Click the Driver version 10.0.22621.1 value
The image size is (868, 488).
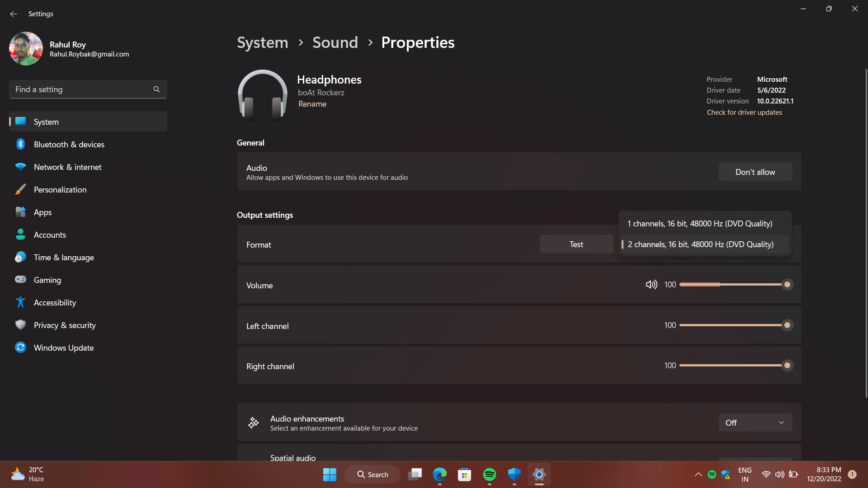[775, 101]
